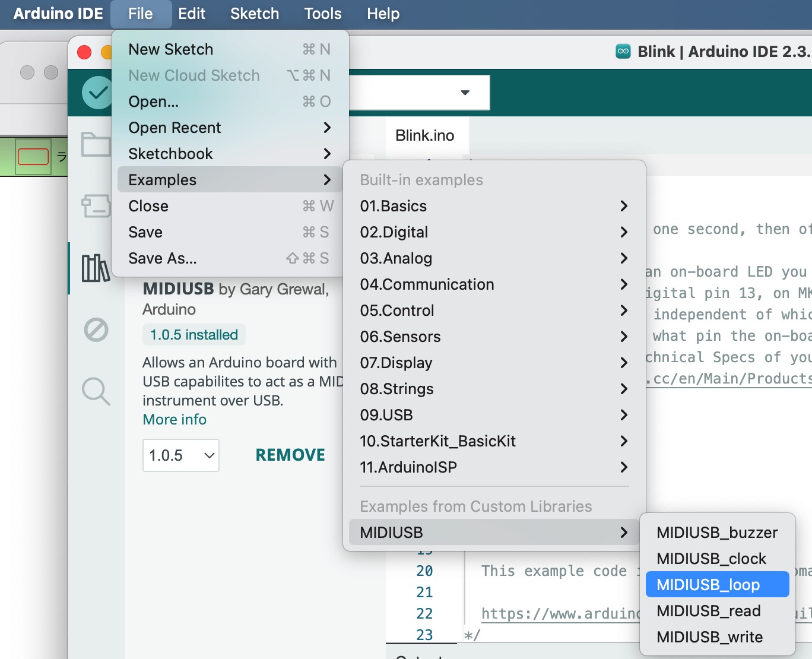Screen dimensions: 812x659
Task: Open More info link for MIDIUSB
Action: tap(175, 420)
